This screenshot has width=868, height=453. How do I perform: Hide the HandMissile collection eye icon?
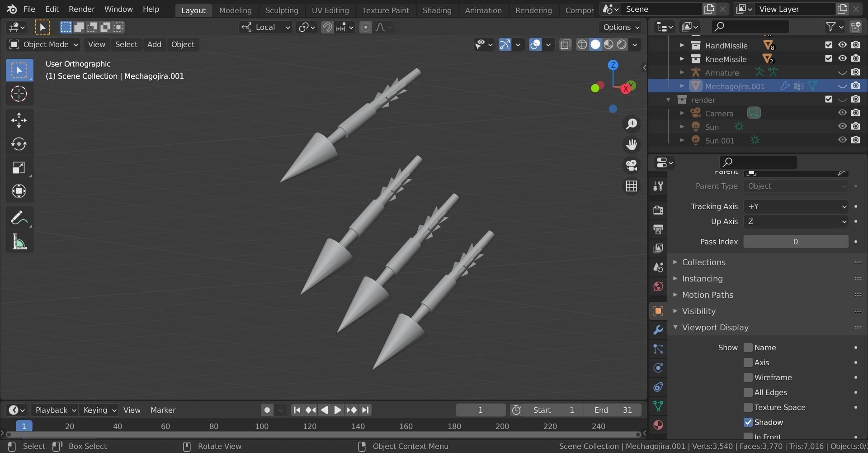pyautogui.click(x=842, y=45)
